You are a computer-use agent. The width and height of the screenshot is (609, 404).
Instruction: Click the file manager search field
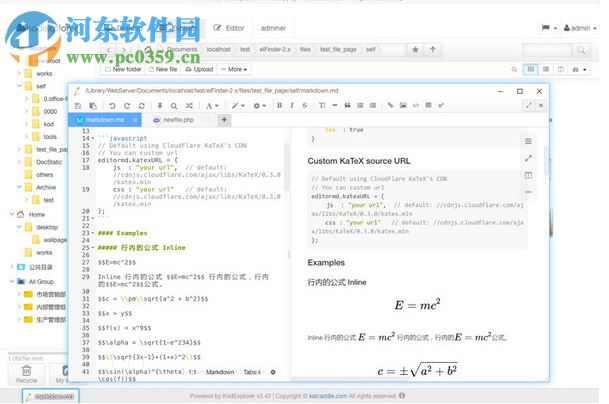click(x=547, y=50)
